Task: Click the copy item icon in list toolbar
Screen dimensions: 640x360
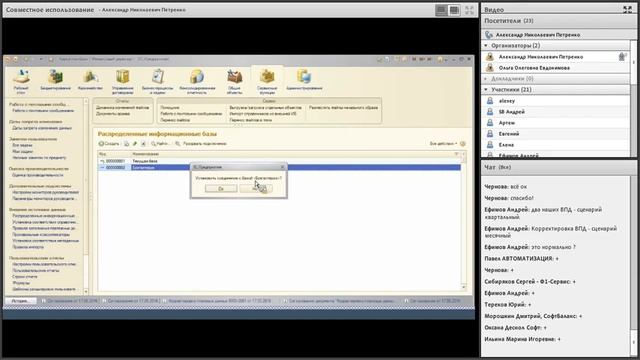Action: [127, 144]
